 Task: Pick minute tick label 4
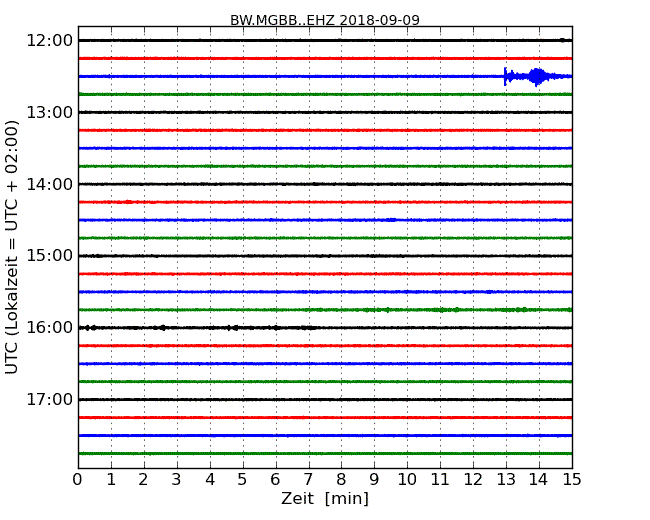(x=210, y=480)
